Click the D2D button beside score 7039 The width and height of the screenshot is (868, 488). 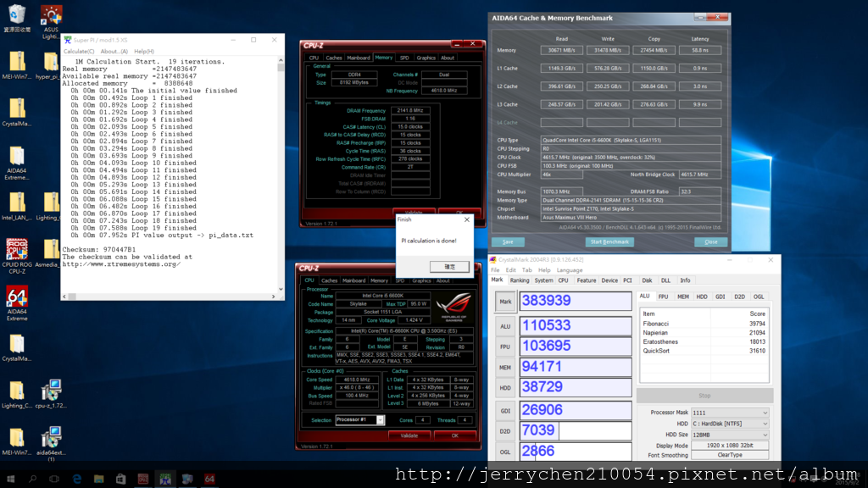(505, 431)
